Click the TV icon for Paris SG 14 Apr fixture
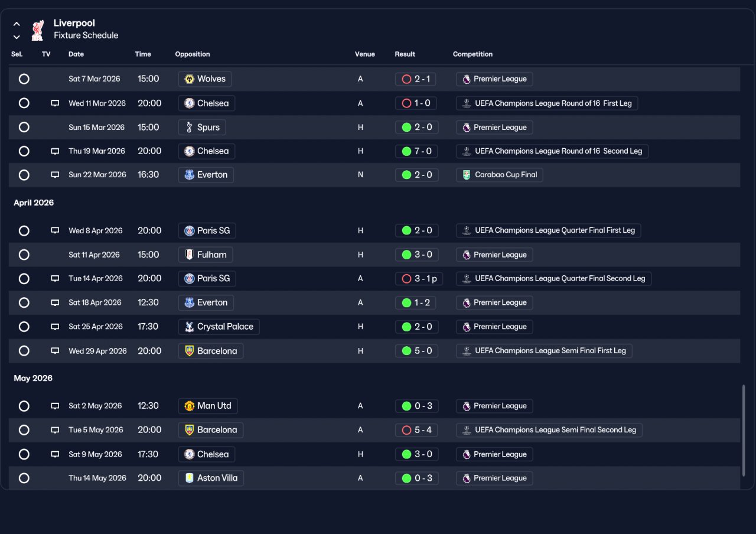Screen dimensions: 756x534 point(55,279)
